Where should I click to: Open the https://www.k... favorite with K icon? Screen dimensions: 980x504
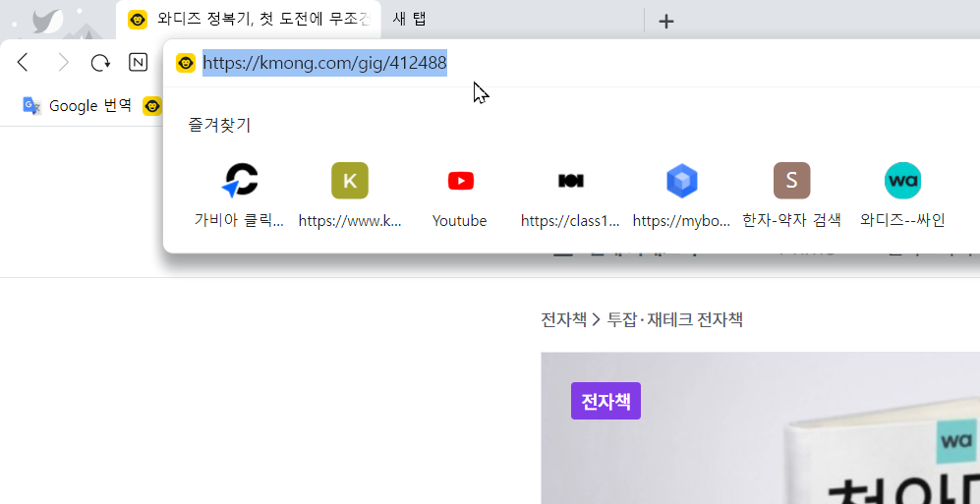[349, 196]
